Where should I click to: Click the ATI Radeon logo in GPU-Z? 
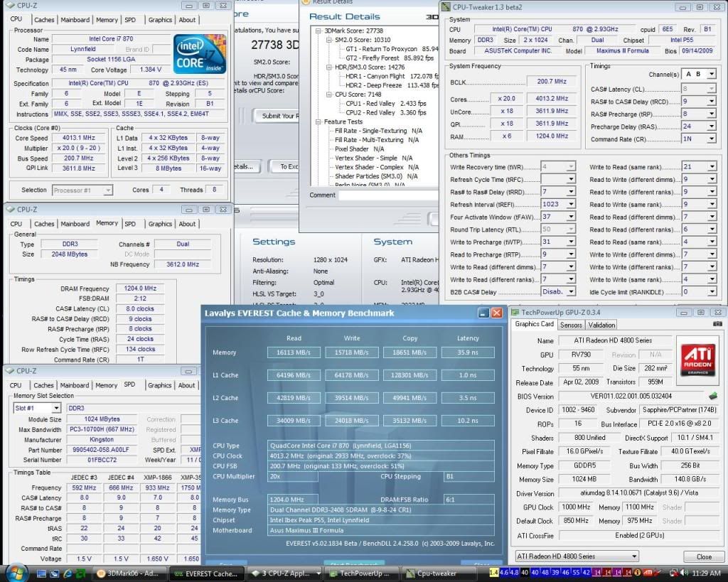698,360
